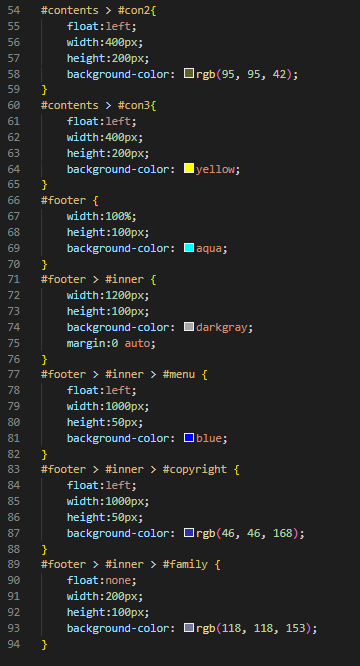Click 'float:none;' on line 90
360x666 pixels.
pyautogui.click(x=102, y=580)
